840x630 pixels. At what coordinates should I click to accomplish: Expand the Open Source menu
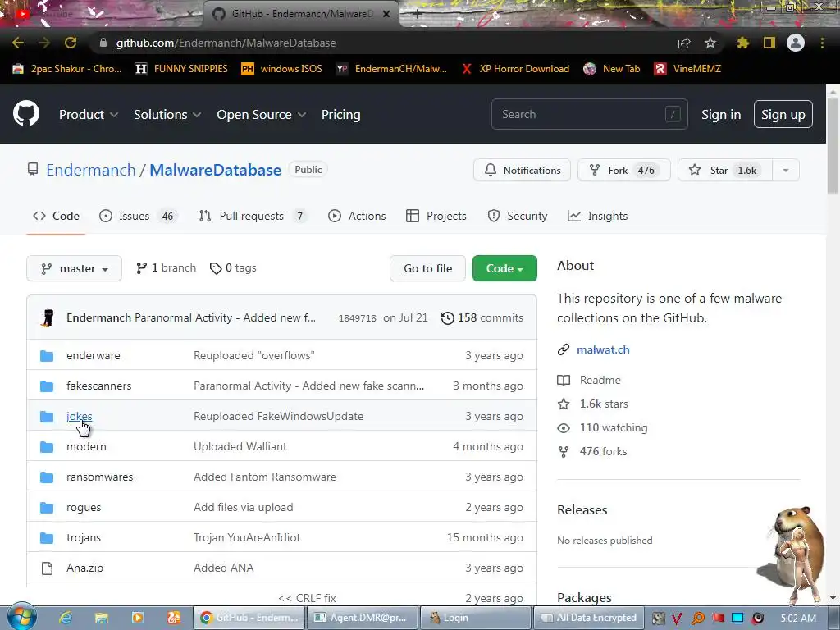click(x=261, y=115)
